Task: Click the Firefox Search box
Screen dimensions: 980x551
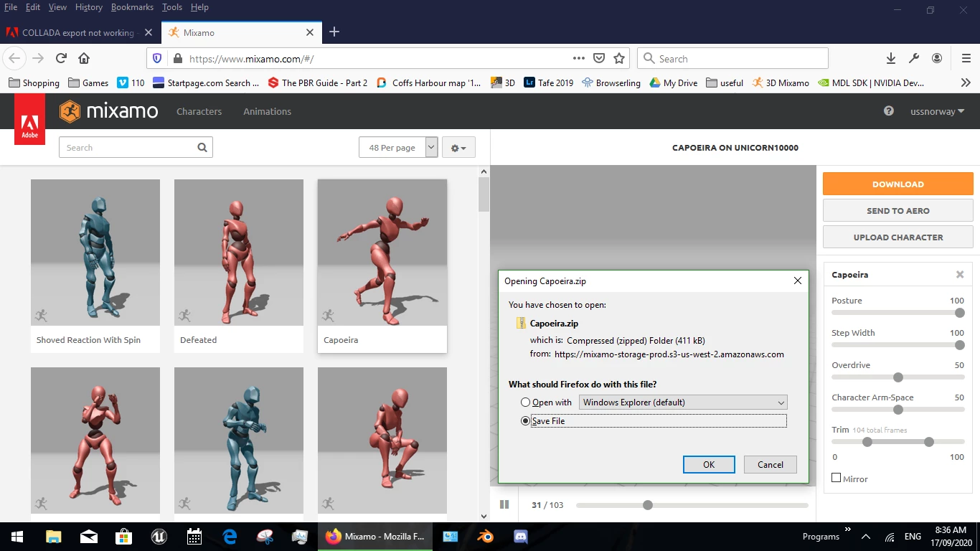Action: pos(732,58)
